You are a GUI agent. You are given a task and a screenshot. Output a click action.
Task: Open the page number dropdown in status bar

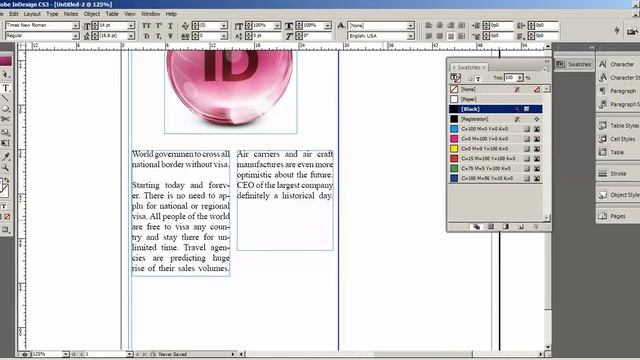129,354
